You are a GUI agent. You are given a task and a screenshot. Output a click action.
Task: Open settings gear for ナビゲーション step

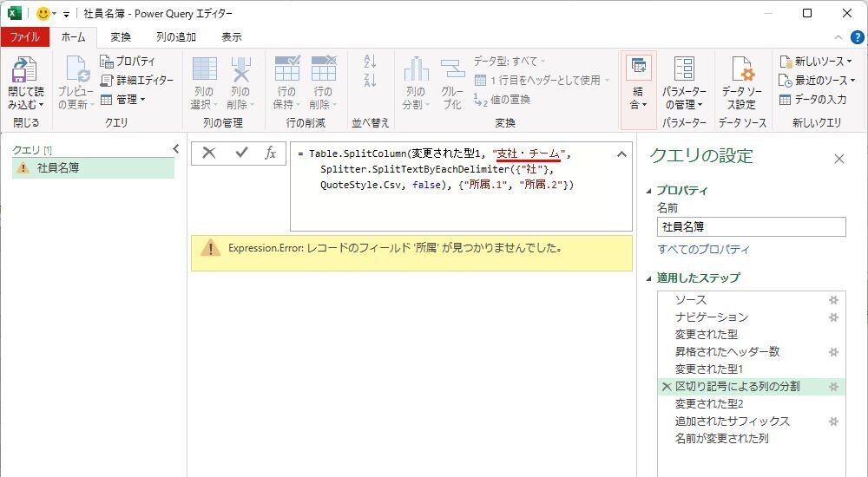point(833,317)
